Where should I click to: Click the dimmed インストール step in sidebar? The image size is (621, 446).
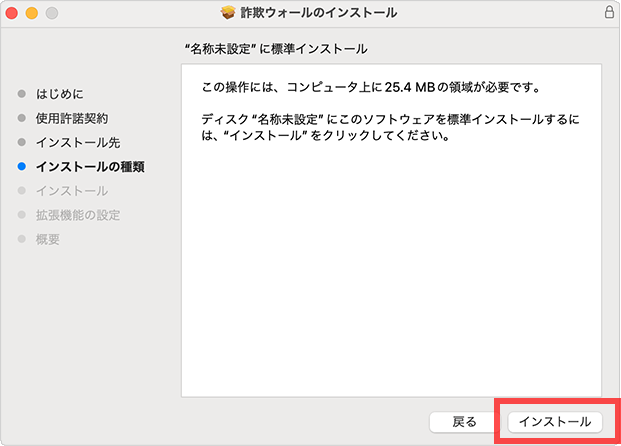pyautogui.click(x=71, y=191)
